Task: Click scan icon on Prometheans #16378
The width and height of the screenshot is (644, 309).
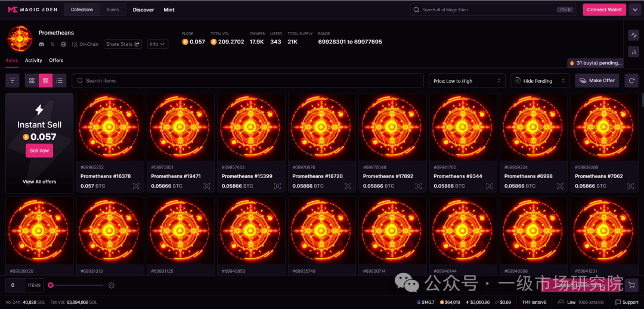Action: [x=136, y=186]
